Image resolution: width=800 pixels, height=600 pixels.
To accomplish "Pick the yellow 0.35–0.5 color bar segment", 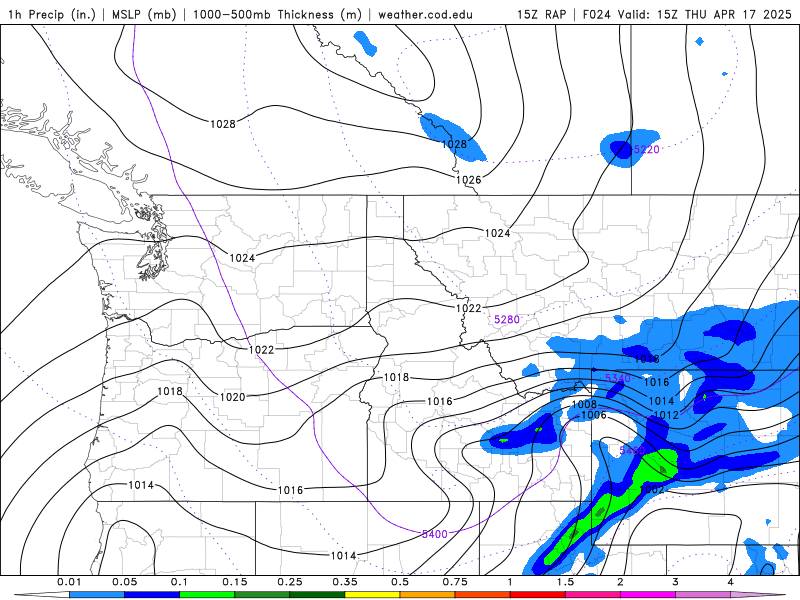I will [372, 595].
